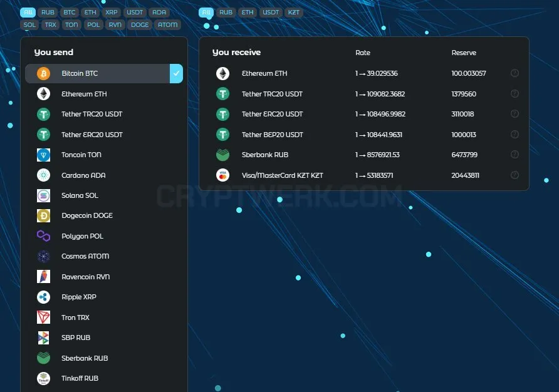Click Tether BEP20 icon in You receive list

[223, 135]
